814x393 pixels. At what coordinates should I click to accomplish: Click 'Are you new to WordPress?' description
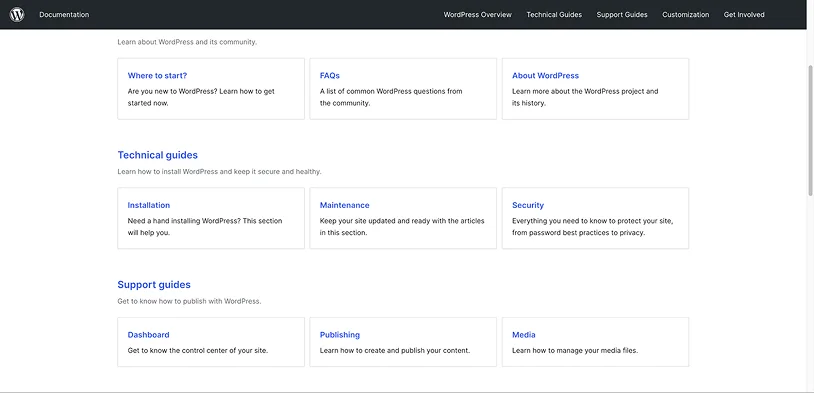coord(201,97)
